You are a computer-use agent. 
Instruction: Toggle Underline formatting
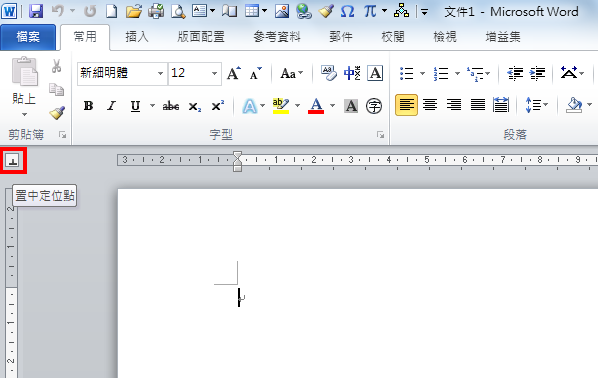pyautogui.click(x=135, y=106)
